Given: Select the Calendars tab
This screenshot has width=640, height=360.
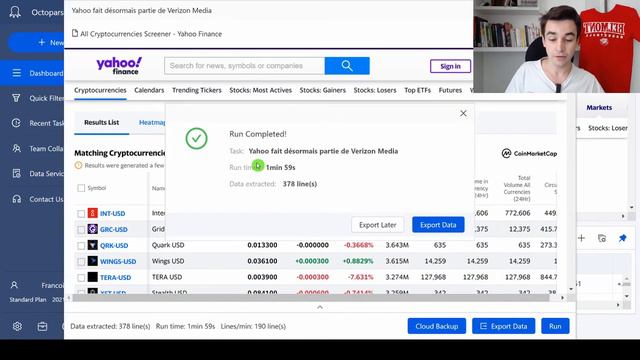Looking at the screenshot, I should [149, 90].
